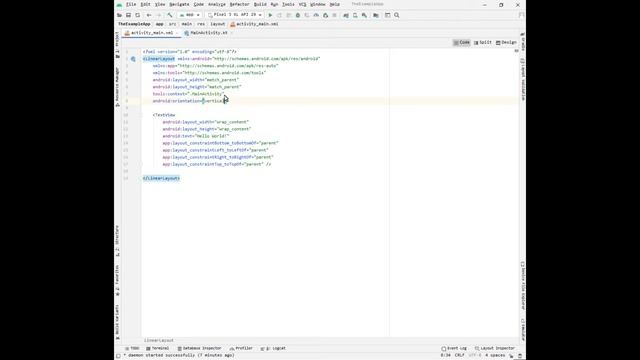Click the res breadcrumb in navigation bar

pyautogui.click(x=201, y=24)
